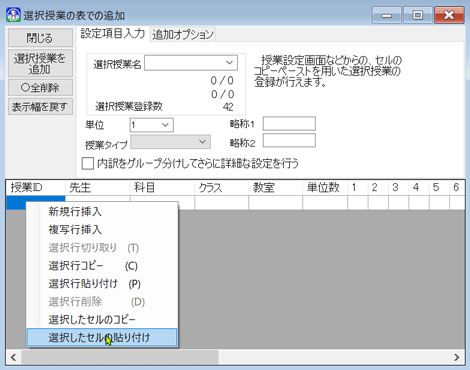470x370 pixels.
Task: Click the horizontal scrollbar thumb
Action: [120, 357]
